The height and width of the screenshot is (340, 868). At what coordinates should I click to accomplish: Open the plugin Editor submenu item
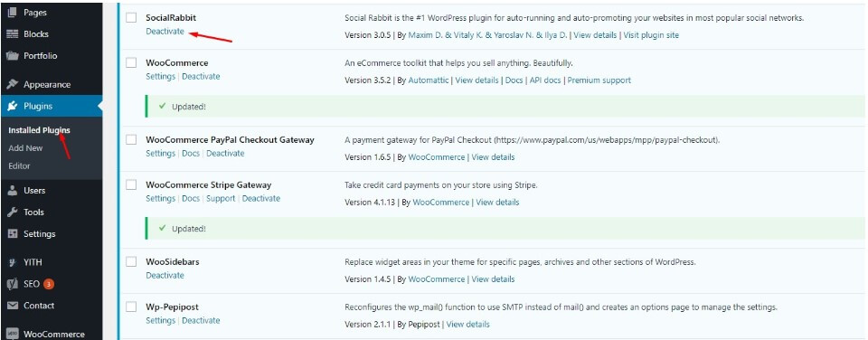tap(19, 165)
